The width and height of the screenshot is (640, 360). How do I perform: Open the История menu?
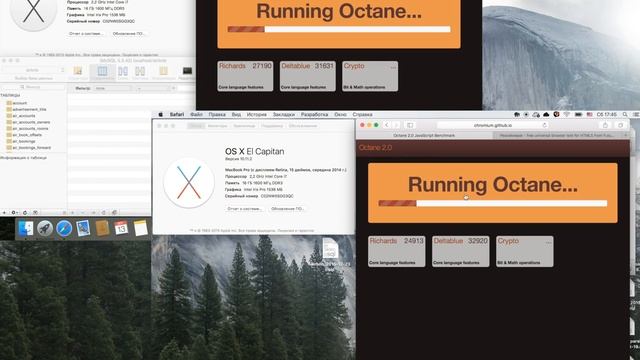pos(257,115)
